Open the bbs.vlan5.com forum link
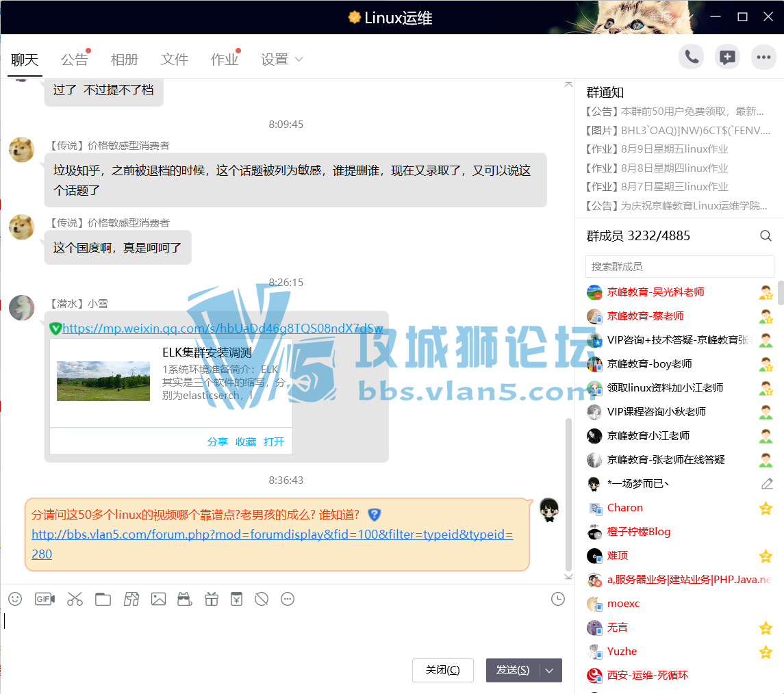Screen dimensions: 784x694 coord(273,544)
